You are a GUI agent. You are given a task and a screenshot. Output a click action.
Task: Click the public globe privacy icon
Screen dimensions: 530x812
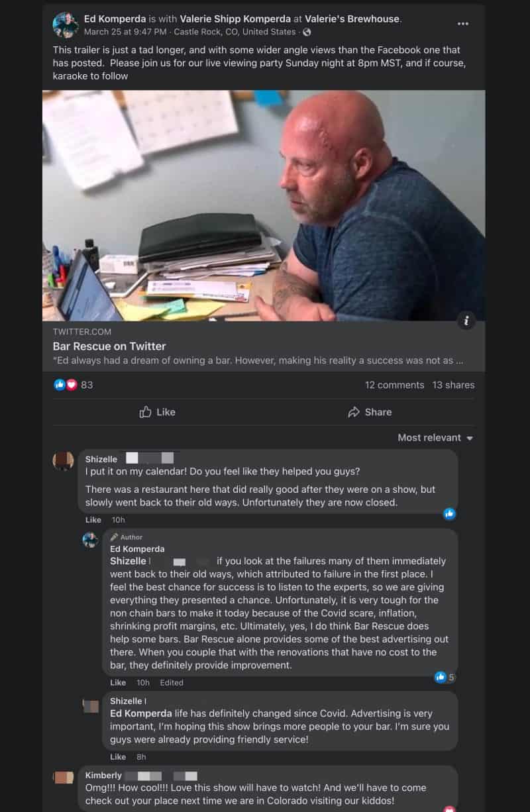click(307, 32)
